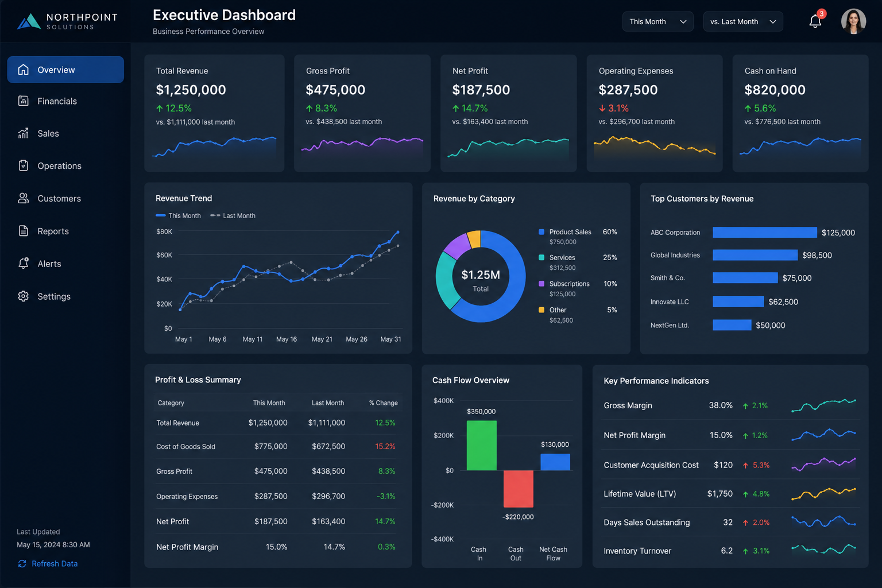Click the NextGen Ltd. revenue bar
Screen dimensions: 882x588
pyautogui.click(x=732, y=325)
